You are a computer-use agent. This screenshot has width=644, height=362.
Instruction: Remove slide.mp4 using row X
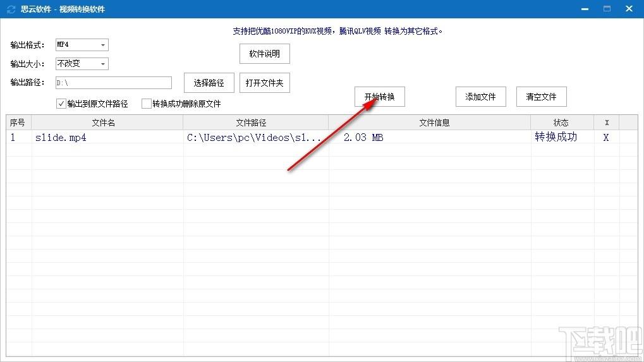606,138
